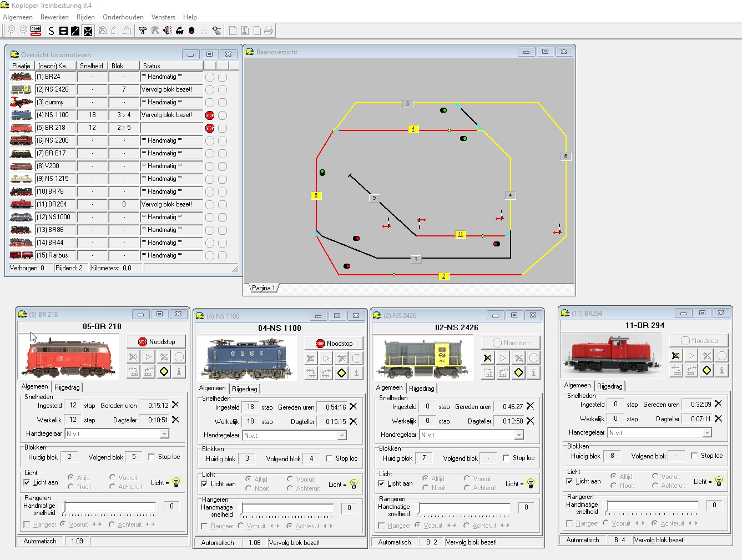Click the red stop icon for NS 1100 row
742x560 pixels.
click(x=210, y=115)
